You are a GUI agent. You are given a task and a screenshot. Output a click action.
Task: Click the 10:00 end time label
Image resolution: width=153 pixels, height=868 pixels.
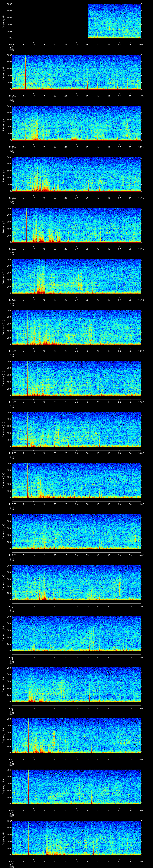click(141, 44)
